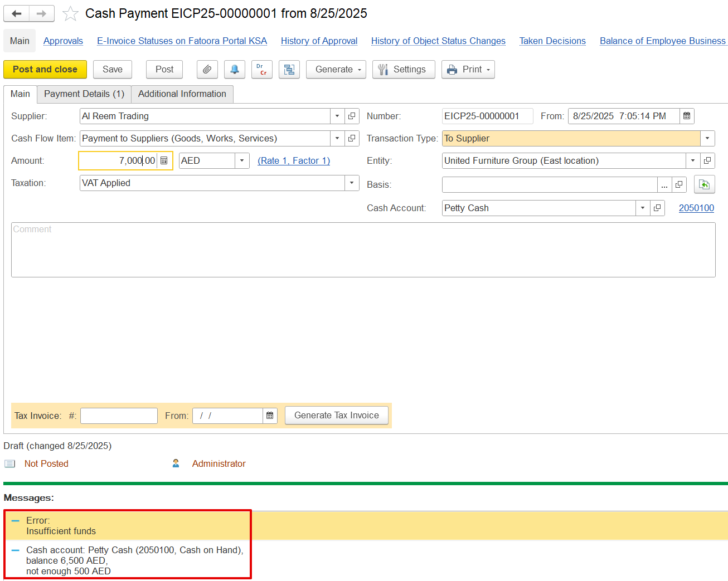Collapse the Error message with minus icon

point(16,521)
